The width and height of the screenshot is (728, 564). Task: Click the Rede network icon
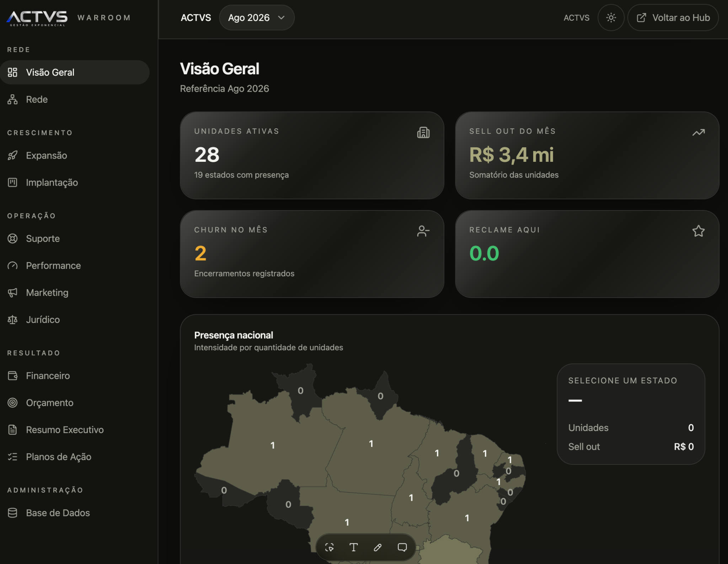point(12,99)
